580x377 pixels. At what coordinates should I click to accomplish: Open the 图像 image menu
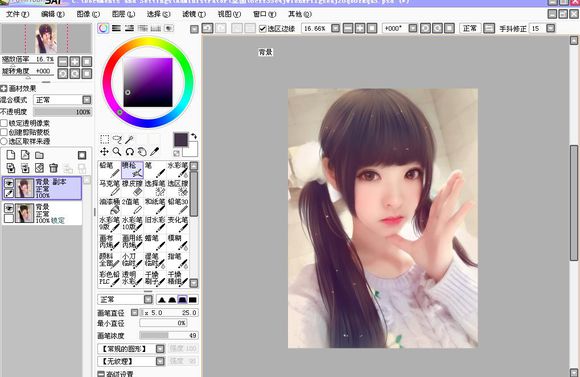[x=88, y=14]
